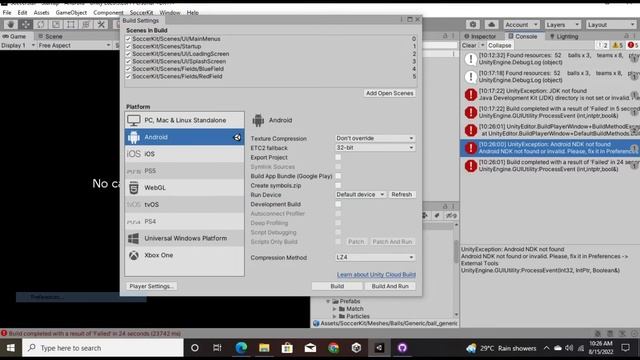Click the Windows search box
This screenshot has width=640, height=360.
pyautogui.click(x=102, y=348)
